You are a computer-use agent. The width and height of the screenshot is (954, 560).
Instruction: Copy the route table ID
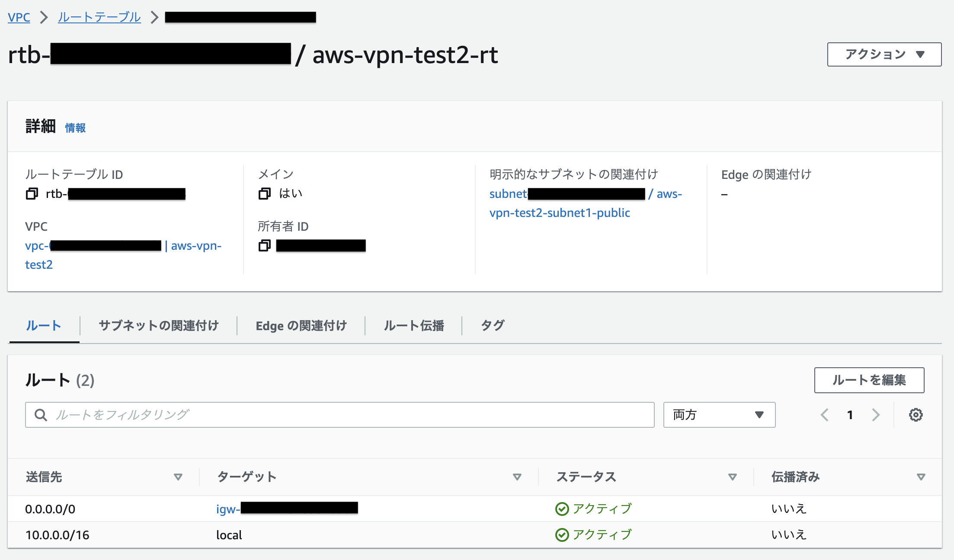click(32, 194)
